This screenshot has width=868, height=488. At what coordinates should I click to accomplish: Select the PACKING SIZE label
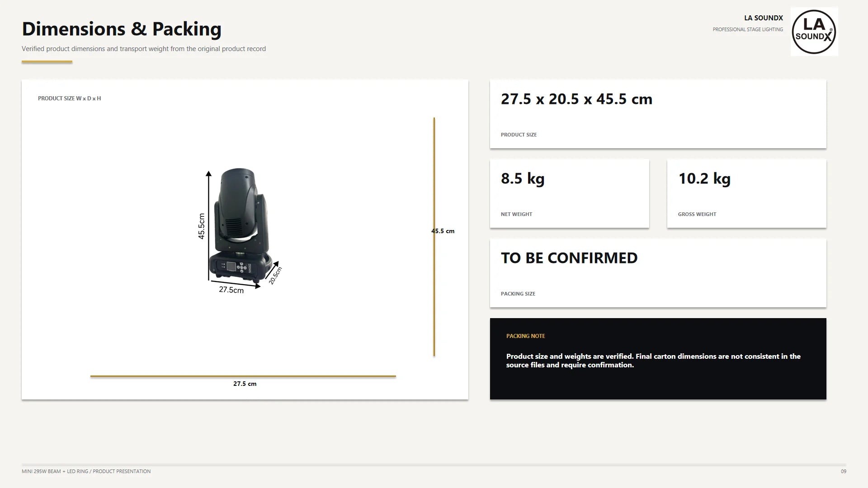[x=518, y=294]
